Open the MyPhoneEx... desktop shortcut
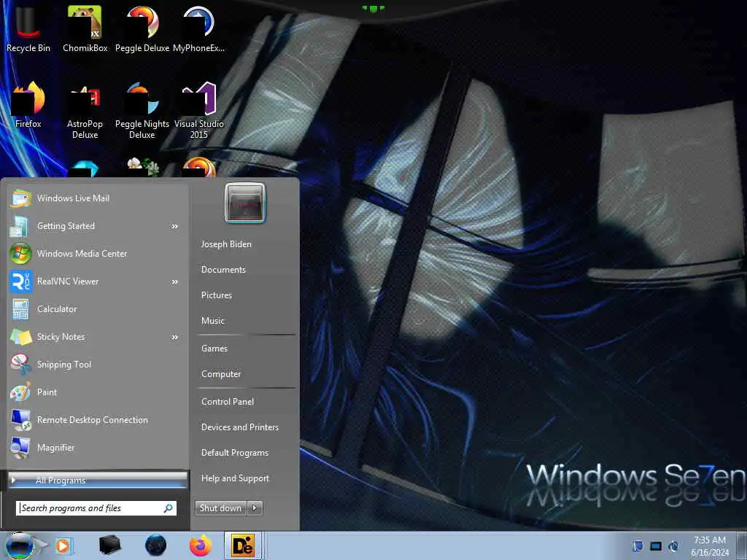The image size is (747, 560). click(198, 28)
